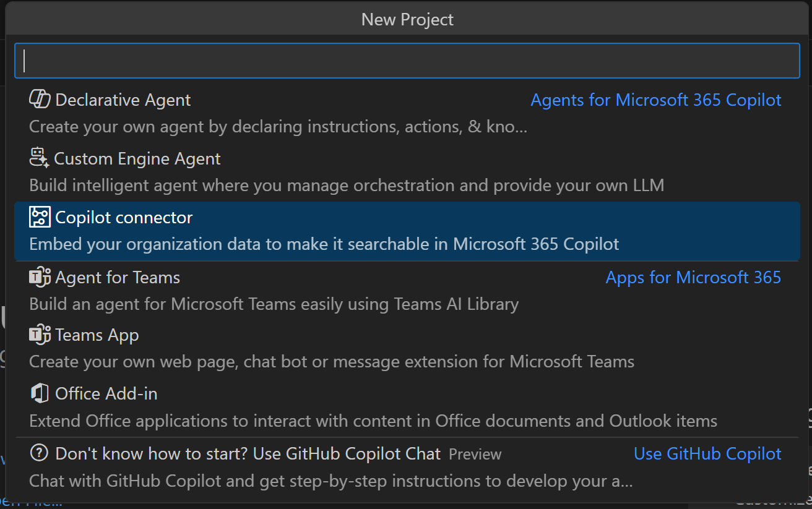Viewport: 812px width, 509px height.
Task: Choose the Teams App option
Action: (97, 335)
